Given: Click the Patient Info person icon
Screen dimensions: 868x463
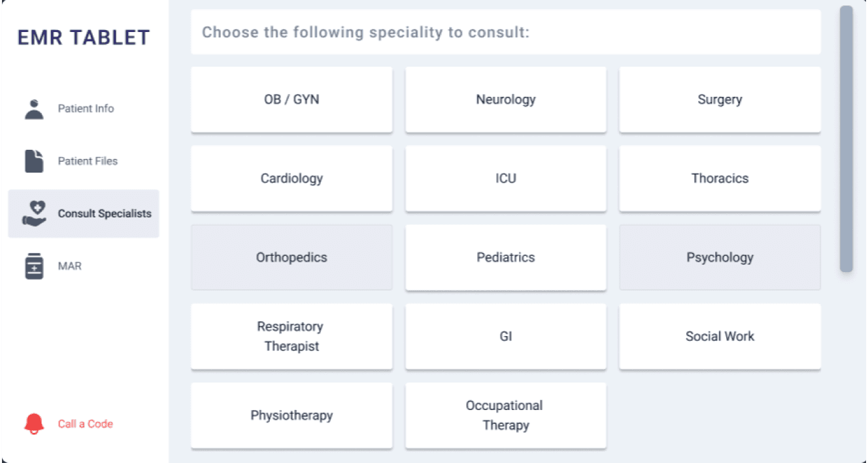Looking at the screenshot, I should [34, 109].
